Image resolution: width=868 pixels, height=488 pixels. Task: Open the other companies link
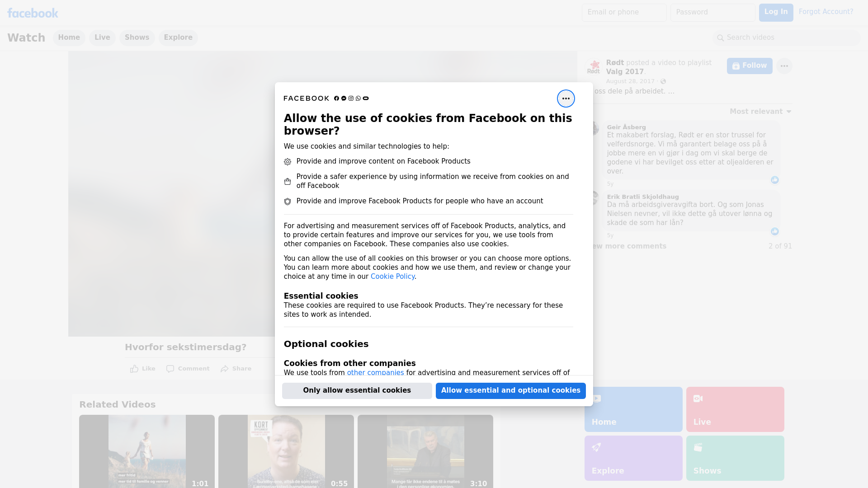point(375,373)
